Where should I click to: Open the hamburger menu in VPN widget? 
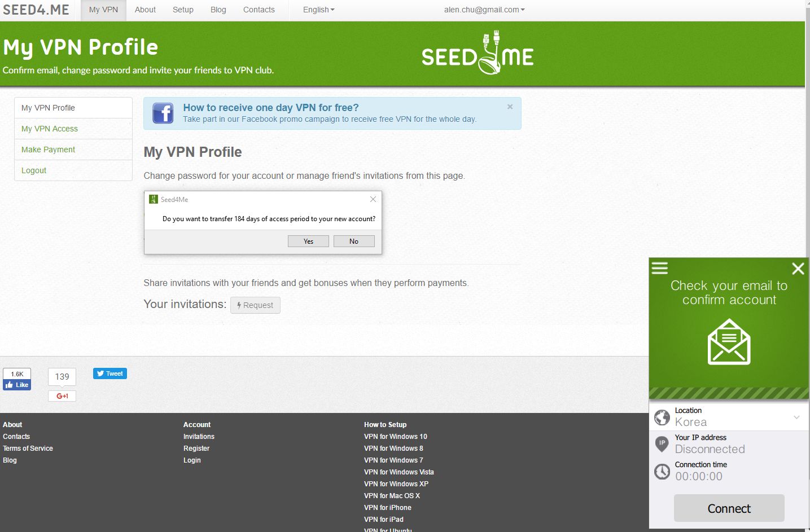click(x=659, y=268)
